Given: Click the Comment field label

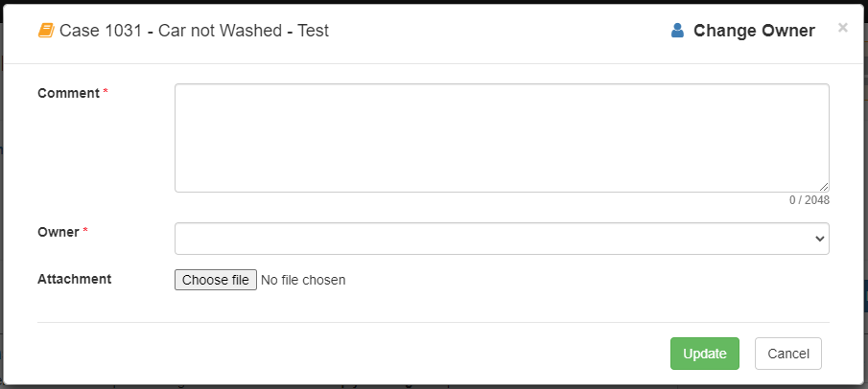Looking at the screenshot, I should [x=68, y=93].
